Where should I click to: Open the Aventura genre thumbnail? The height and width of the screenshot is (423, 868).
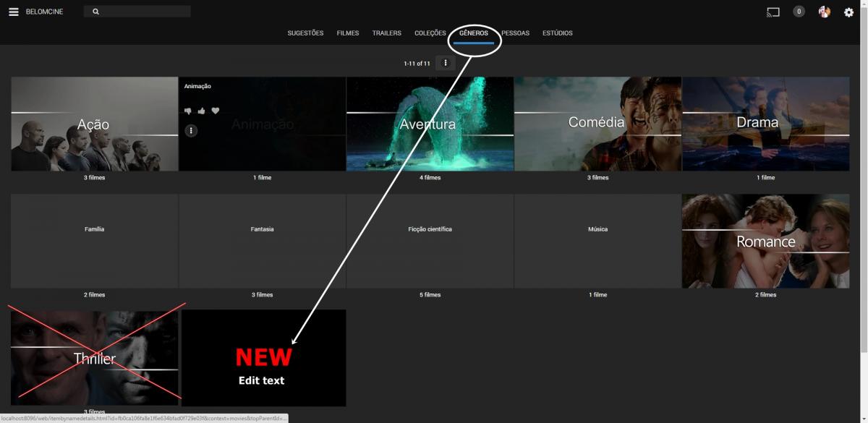coord(430,124)
